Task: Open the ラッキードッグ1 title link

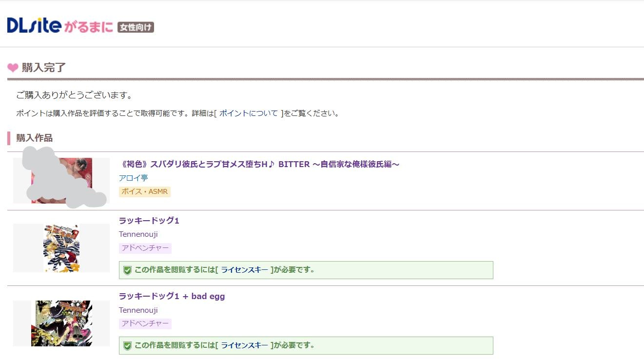Action: pyautogui.click(x=149, y=221)
